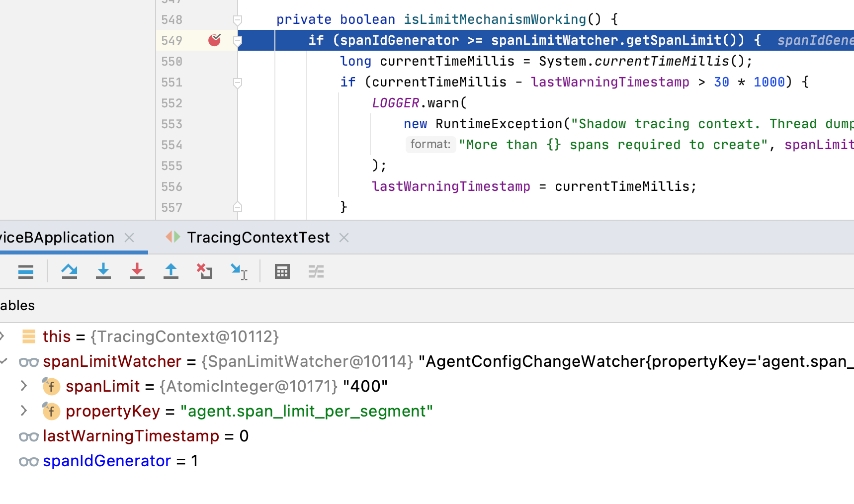854x504 pixels.
Task: Click LOGGER on line 552
Action: point(396,103)
